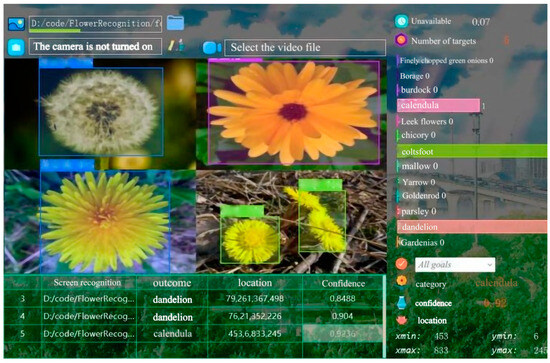Click the blue video camera icon
The image size is (550, 363).
point(212,48)
